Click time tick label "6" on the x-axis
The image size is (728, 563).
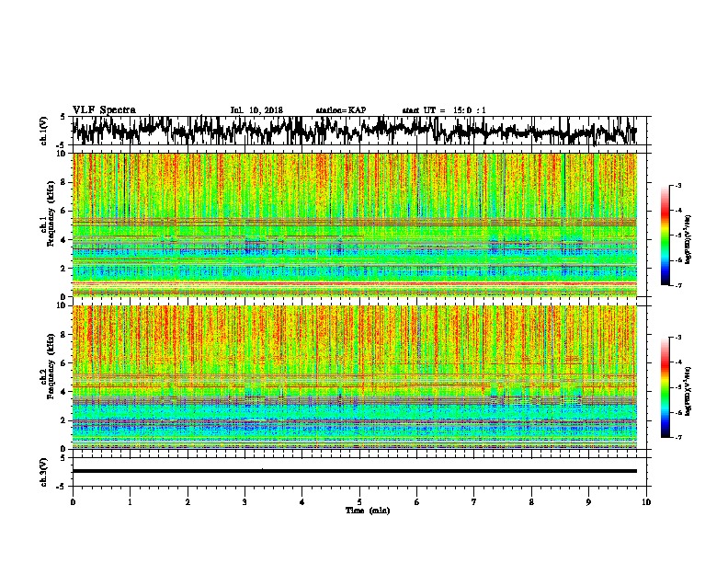coord(417,502)
